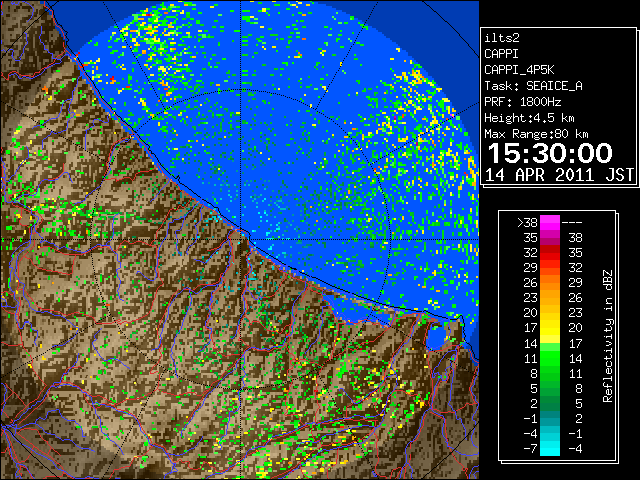Select the '-7' label in the legend
640x480 pixels.
click(x=531, y=448)
